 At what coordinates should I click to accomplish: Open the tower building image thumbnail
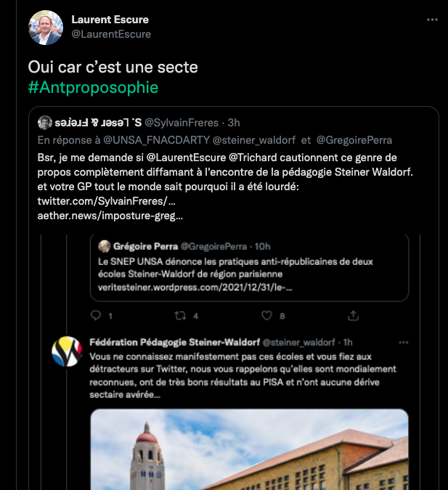(x=249, y=449)
